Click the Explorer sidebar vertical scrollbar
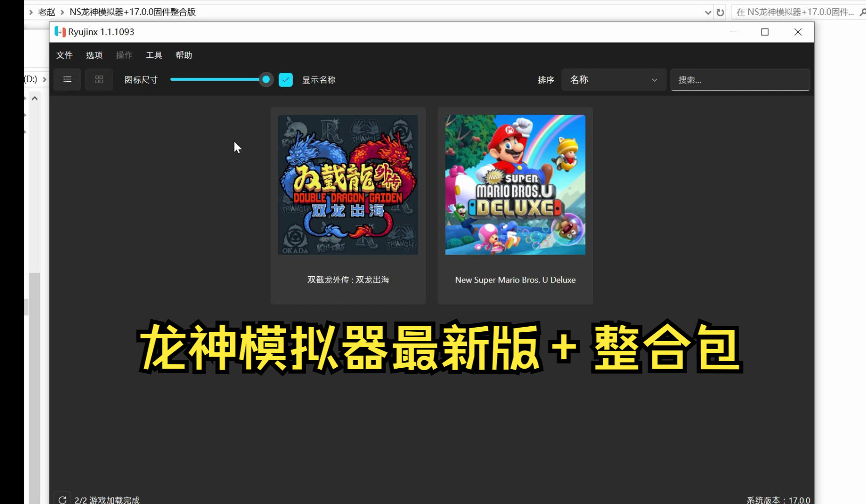The height and width of the screenshot is (504, 866). 35,388
